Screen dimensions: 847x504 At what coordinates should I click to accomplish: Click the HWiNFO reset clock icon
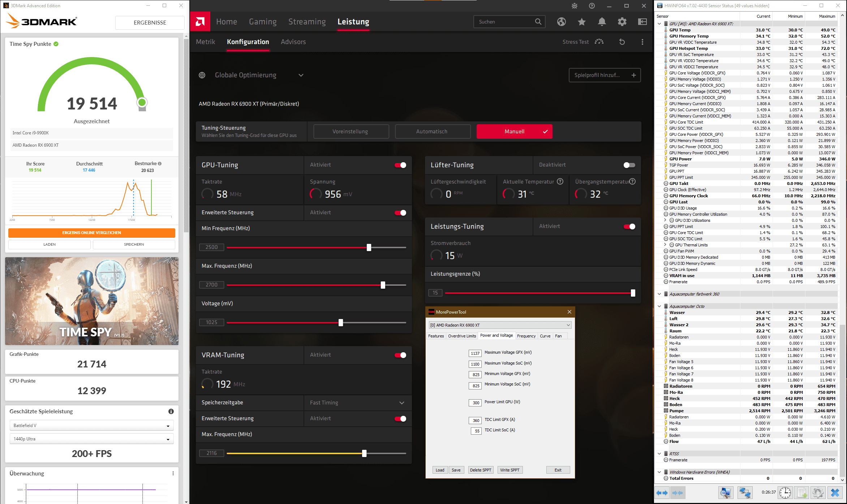pos(785,492)
